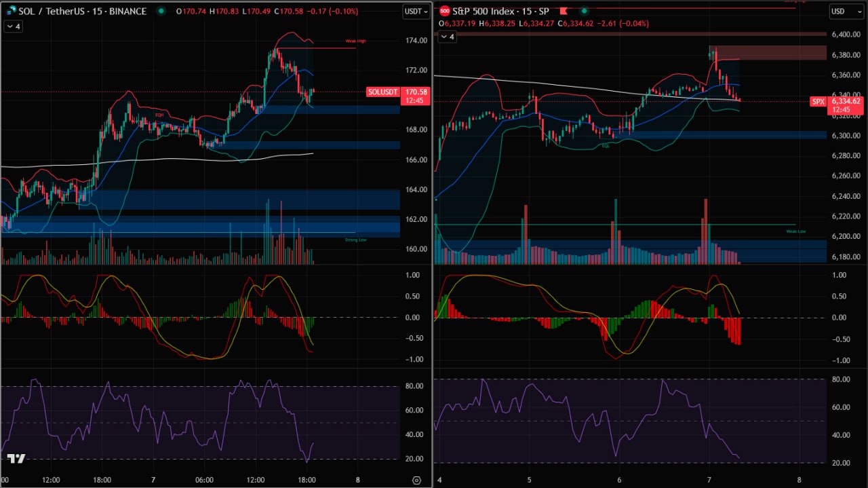This screenshot has width=868, height=488.
Task: Click the change value −0.17 (−0.10%)
Action: pos(331,12)
